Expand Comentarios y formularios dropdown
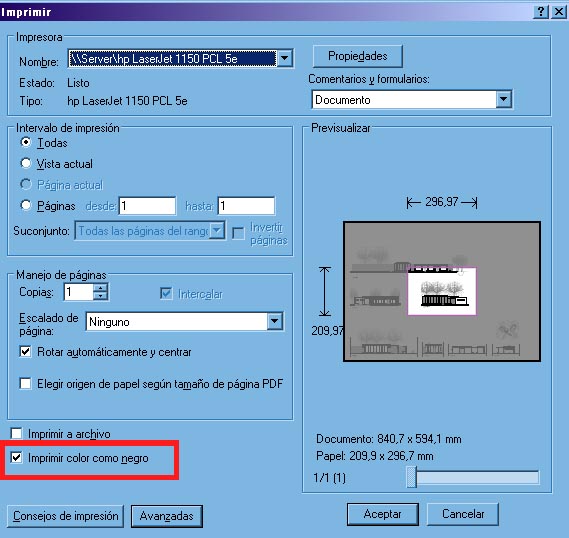Screen dimensions: 569x538 [x=504, y=99]
